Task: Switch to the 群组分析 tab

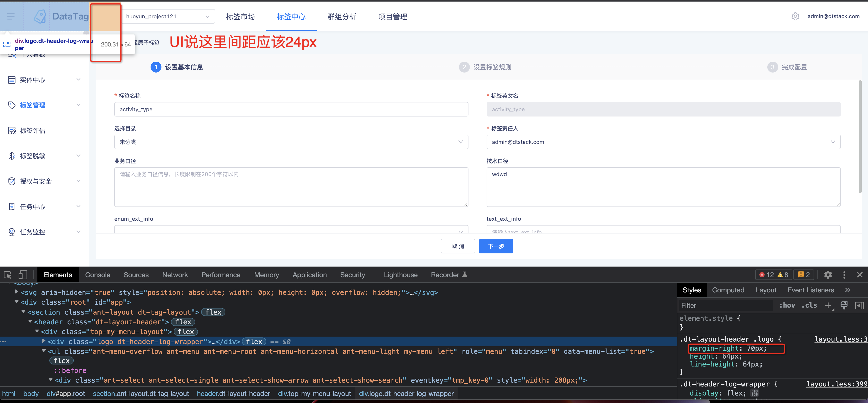Action: pos(341,16)
